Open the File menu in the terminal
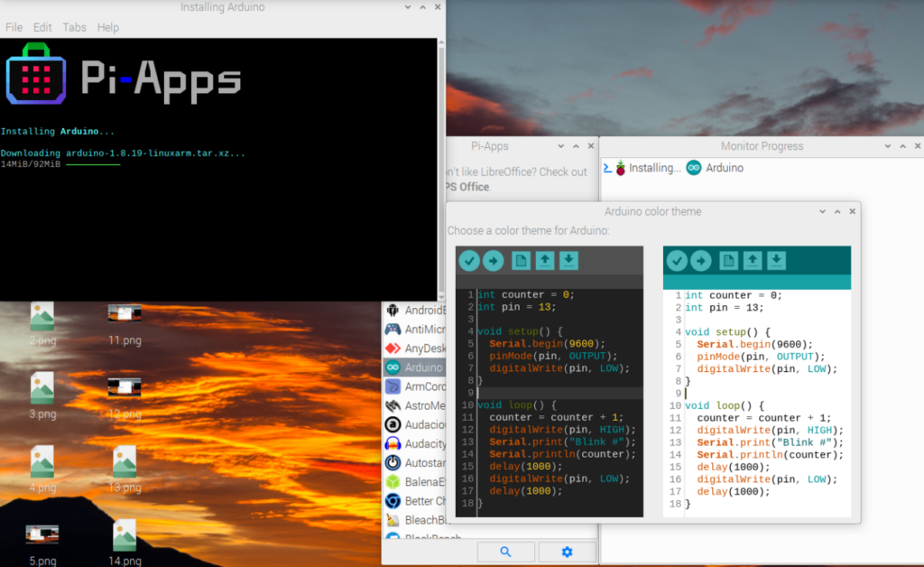The width and height of the screenshot is (924, 567). click(x=14, y=27)
